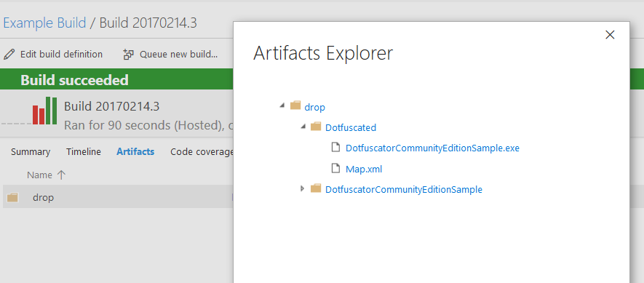Click drop folder icon in artifacts list
This screenshot has height=283, width=644.
pyautogui.click(x=12, y=198)
